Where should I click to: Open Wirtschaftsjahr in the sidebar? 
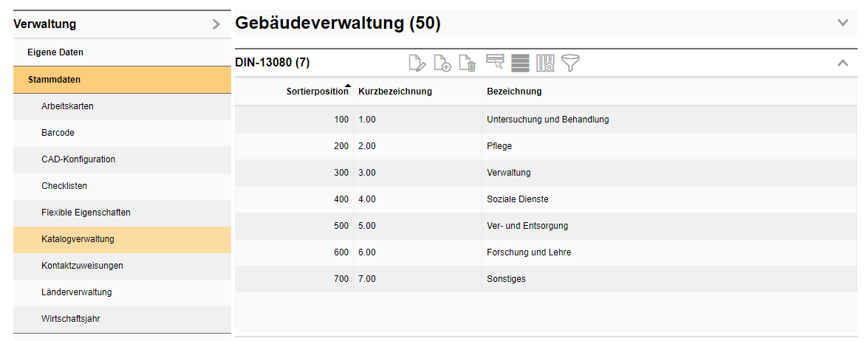pos(71,319)
